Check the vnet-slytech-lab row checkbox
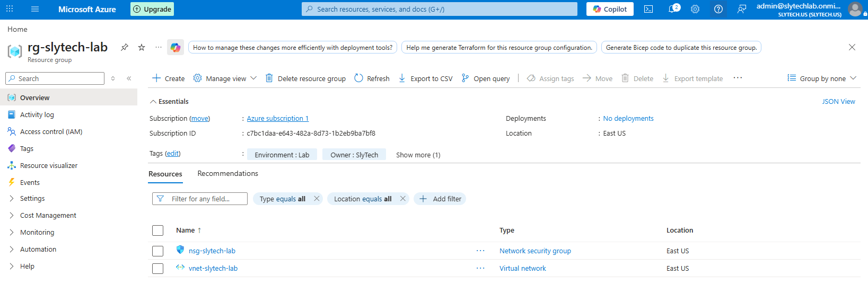The width and height of the screenshot is (868, 302). [x=157, y=269]
